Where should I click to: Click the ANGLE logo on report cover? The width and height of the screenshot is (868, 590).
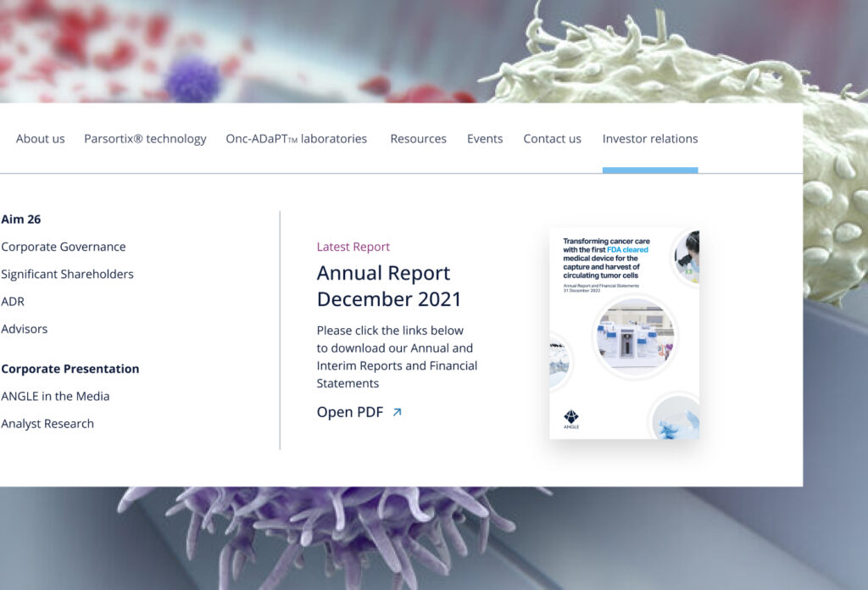point(571,419)
